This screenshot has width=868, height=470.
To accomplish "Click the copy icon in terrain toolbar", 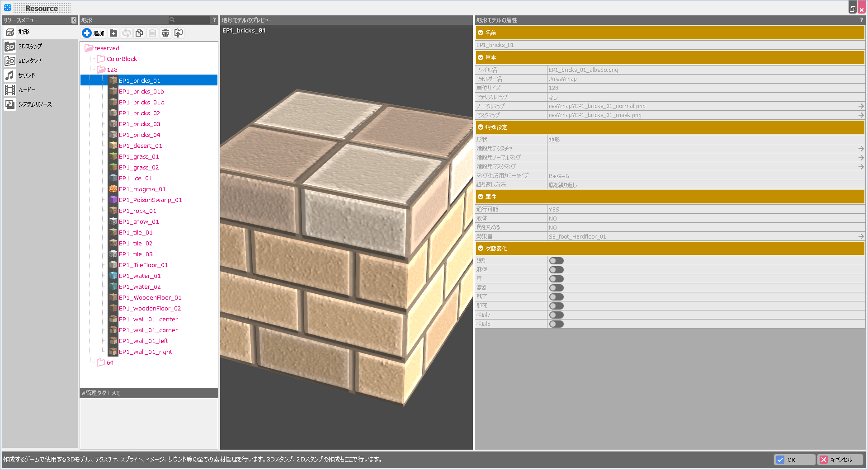I will coord(139,33).
